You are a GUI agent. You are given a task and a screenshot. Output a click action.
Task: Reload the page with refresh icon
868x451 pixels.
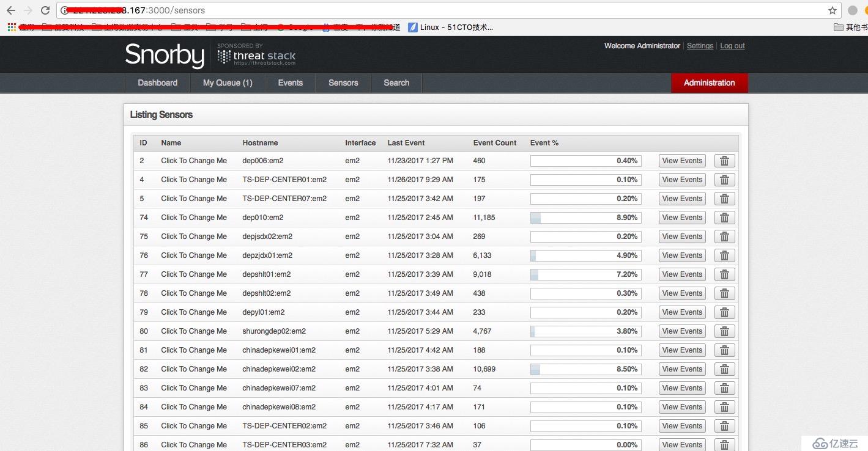(45, 10)
